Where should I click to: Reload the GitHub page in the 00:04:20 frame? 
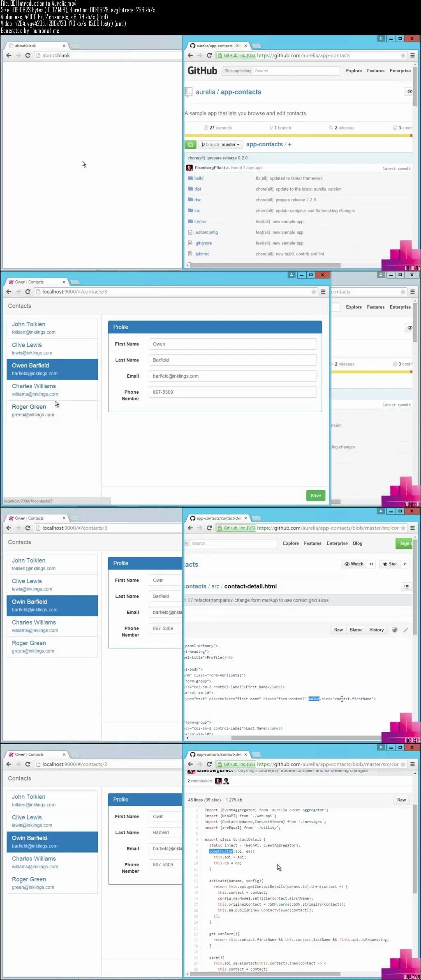coord(209,764)
